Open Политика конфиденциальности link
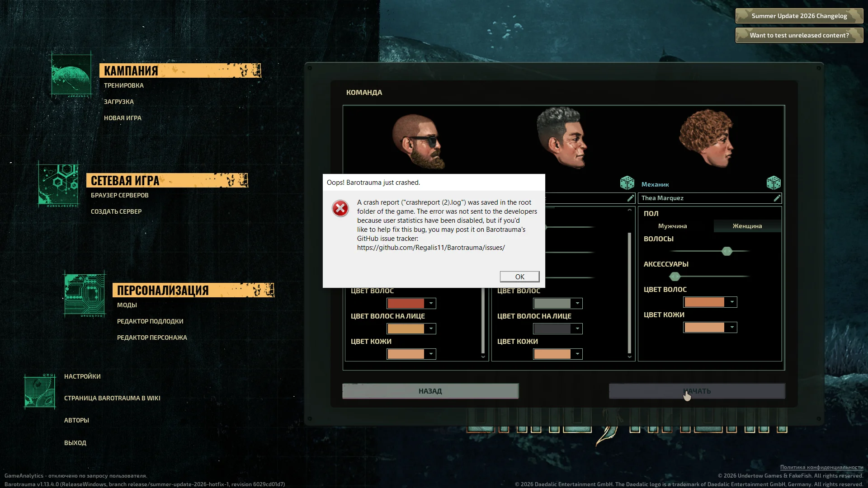Screen dimensions: 868x488 click(822, 467)
